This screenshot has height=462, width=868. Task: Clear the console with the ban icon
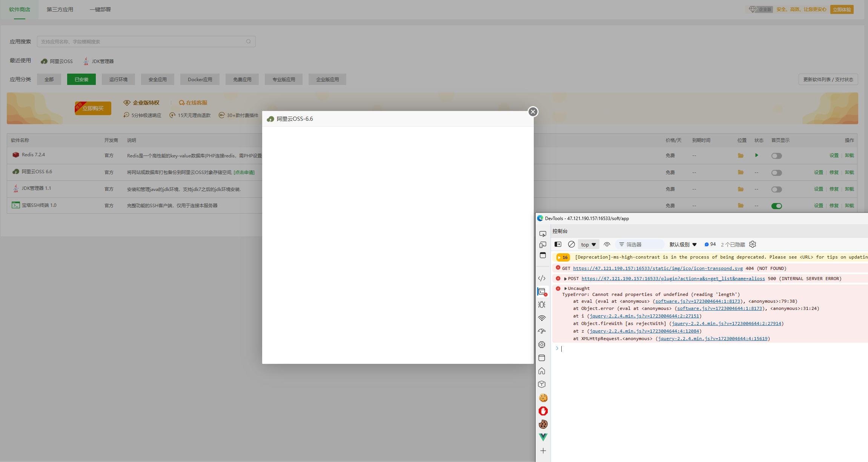[571, 245]
